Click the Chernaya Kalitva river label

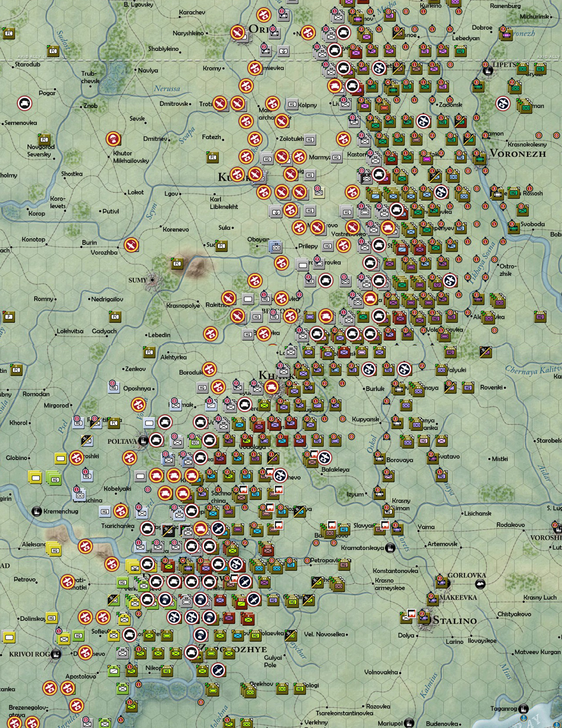tap(534, 371)
